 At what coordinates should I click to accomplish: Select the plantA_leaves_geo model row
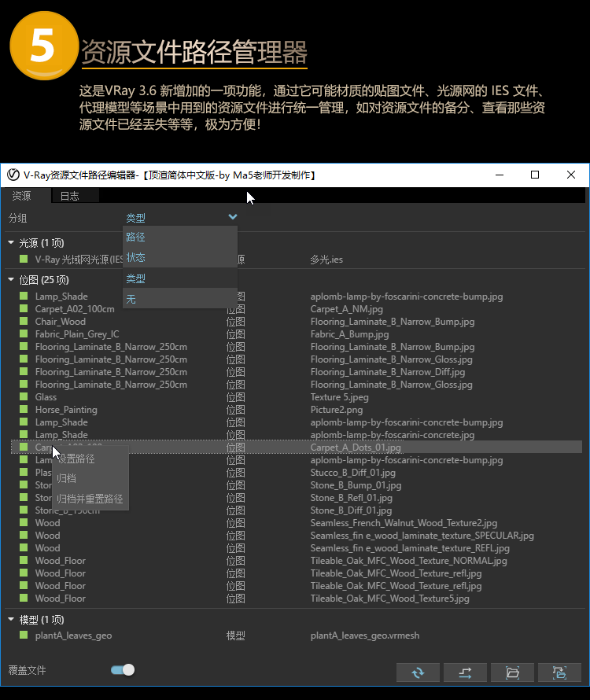pos(296,636)
